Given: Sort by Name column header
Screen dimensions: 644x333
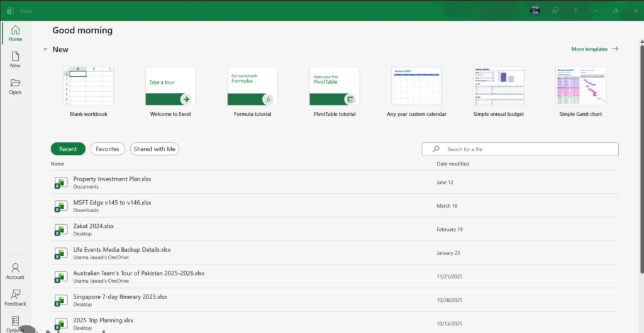Looking at the screenshot, I should [57, 164].
